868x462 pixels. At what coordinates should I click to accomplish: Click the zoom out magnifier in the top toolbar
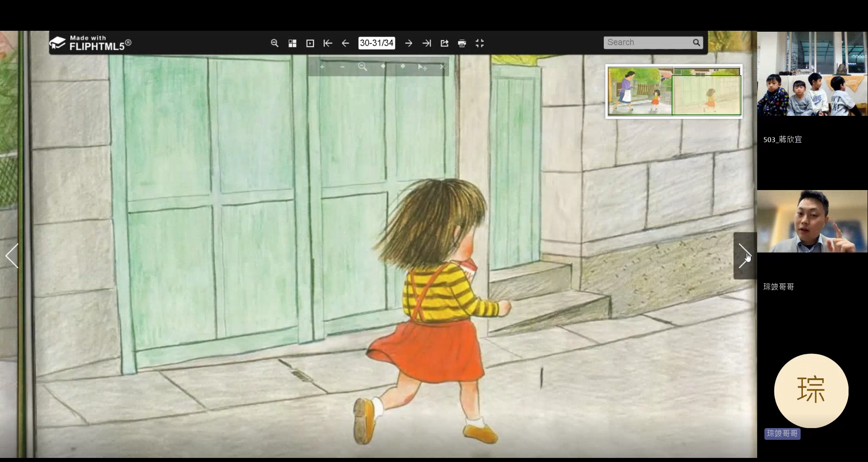tap(274, 43)
